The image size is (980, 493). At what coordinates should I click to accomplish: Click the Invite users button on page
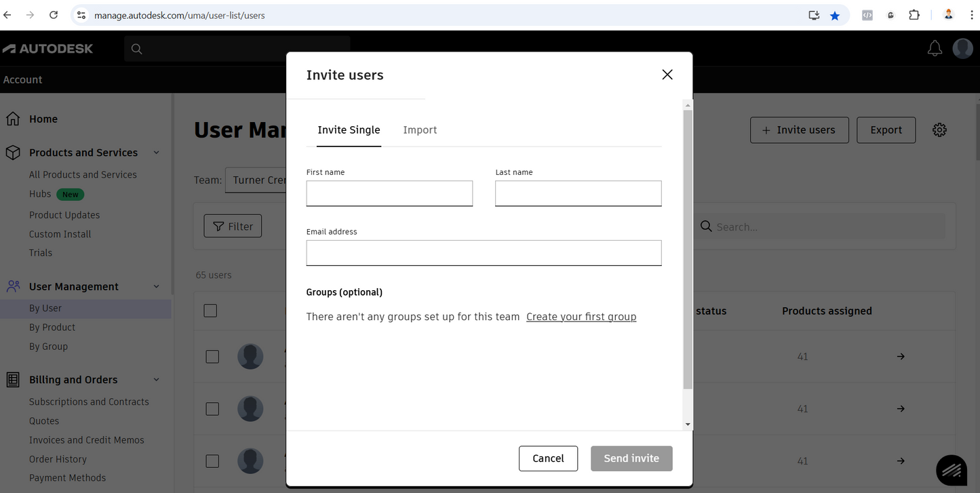799,130
